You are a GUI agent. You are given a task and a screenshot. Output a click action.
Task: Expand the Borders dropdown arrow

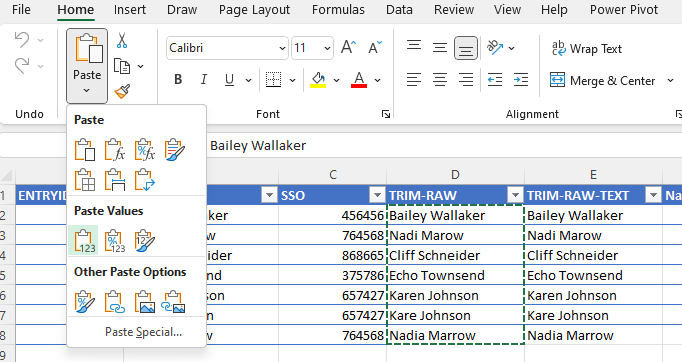click(x=292, y=80)
